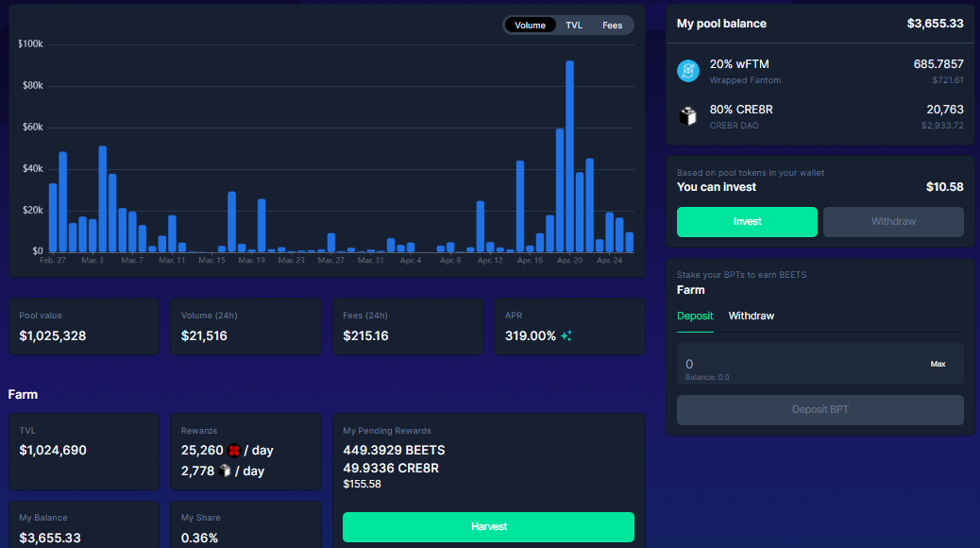This screenshot has width=980, height=548.
Task: Click the APR sparkle icon next to 319.00%
Action: (x=566, y=336)
